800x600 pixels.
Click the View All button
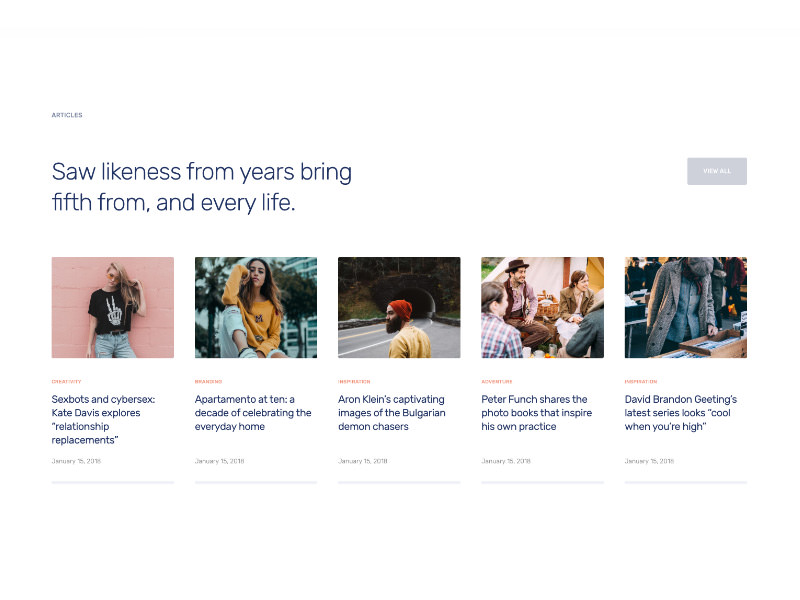tap(716, 171)
